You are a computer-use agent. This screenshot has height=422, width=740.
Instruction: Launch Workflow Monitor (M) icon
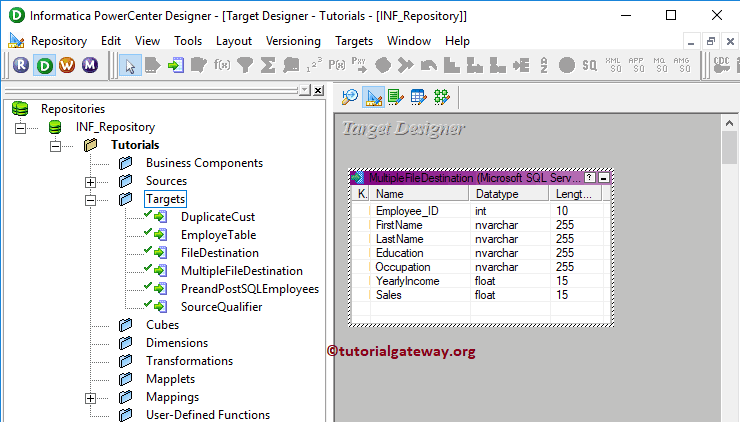(90, 65)
